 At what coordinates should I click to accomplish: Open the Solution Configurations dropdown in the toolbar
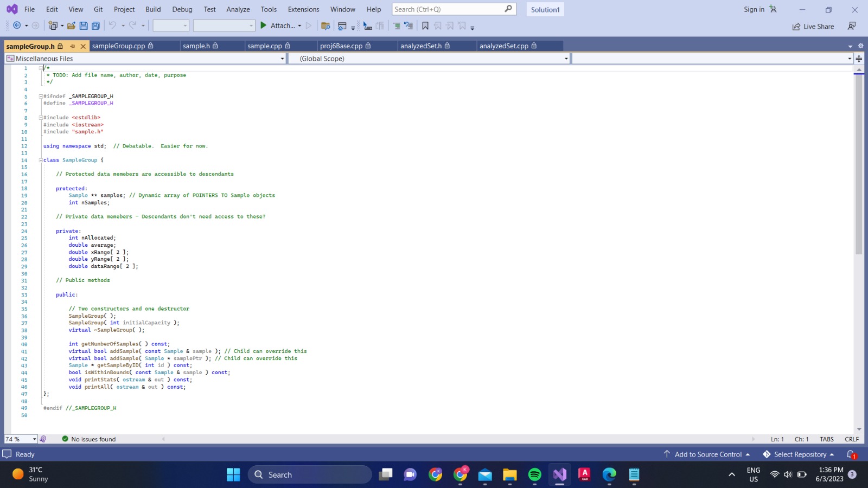(170, 25)
